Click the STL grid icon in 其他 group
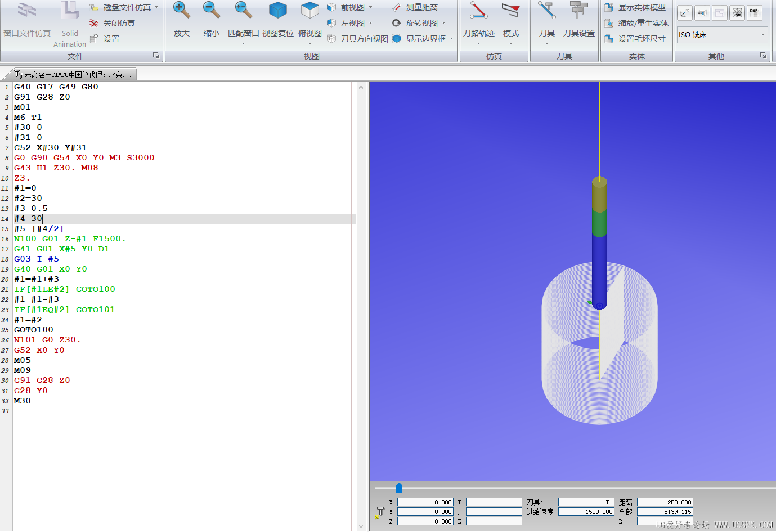776x532 pixels. point(737,13)
